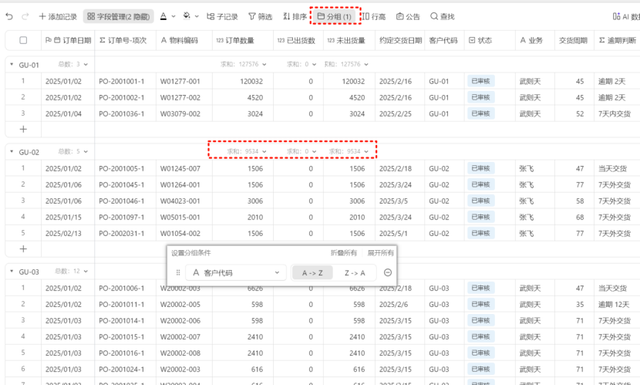The width and height of the screenshot is (640, 385).
Task: Open 字段管理 field management
Action: pos(118,16)
